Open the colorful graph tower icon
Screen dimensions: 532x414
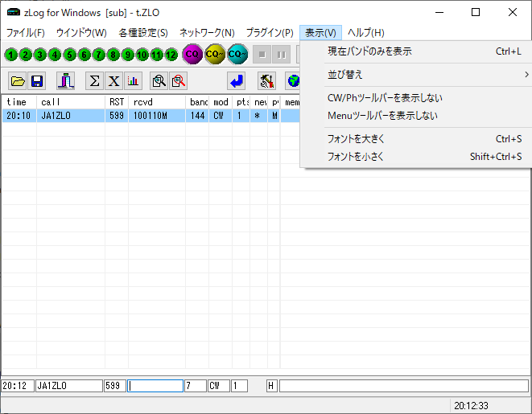66,81
